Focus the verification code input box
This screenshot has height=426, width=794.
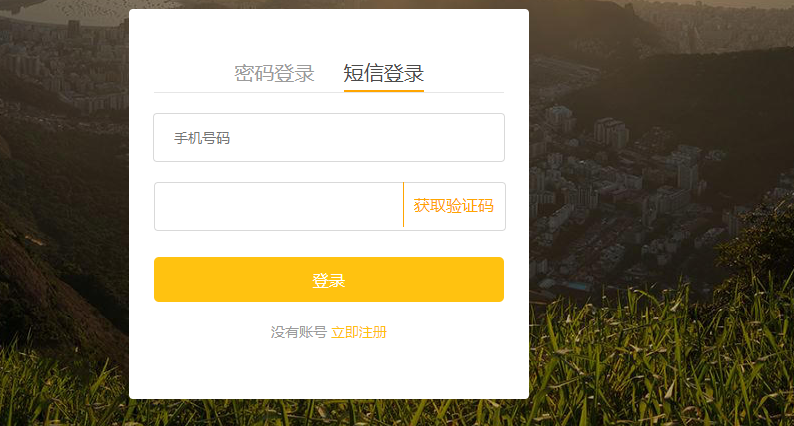278,206
